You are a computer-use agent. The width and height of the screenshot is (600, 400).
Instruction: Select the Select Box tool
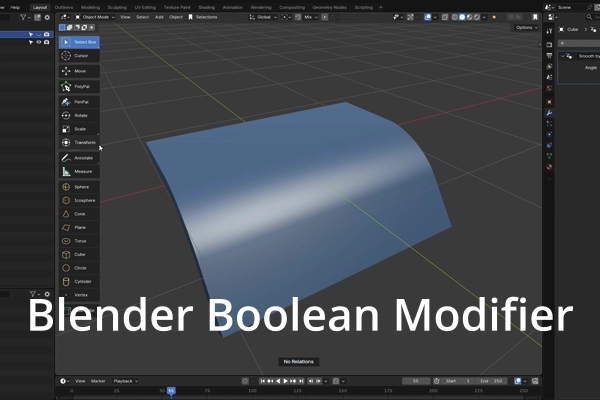click(79, 42)
